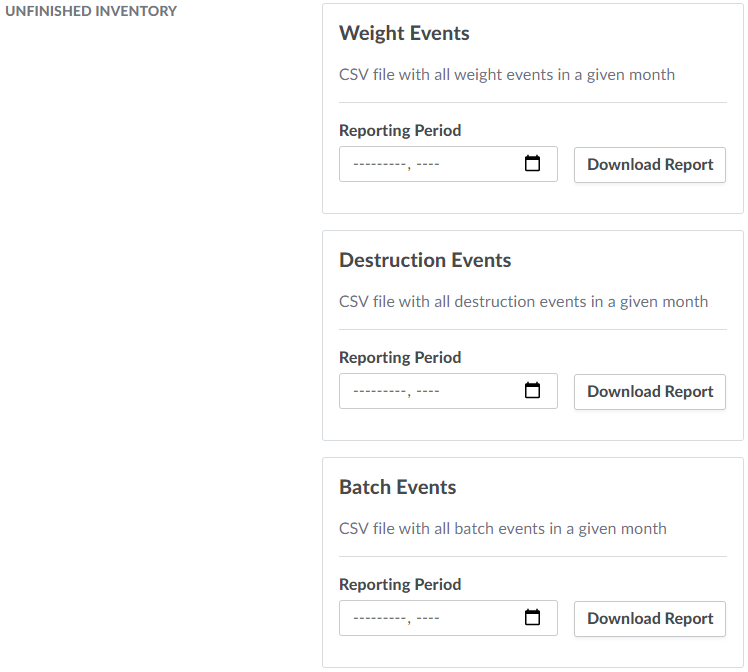The height and width of the screenshot is (672, 748).
Task: Click Reporting Period label under Batch Events
Action: tap(400, 584)
